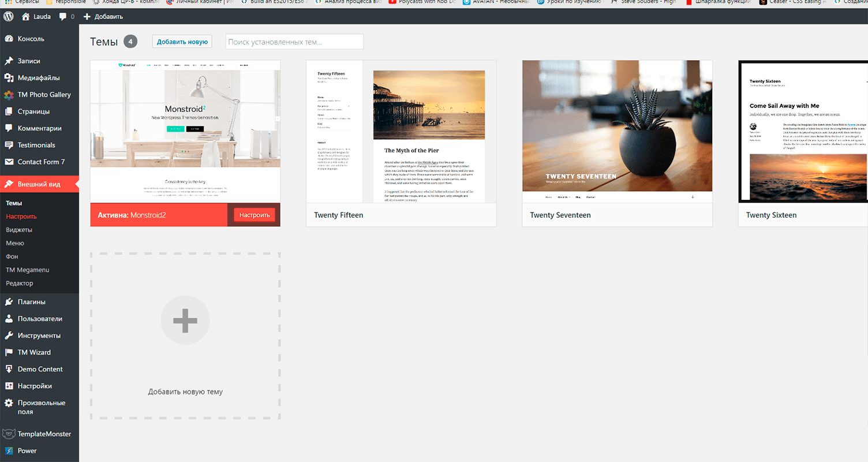Image resolution: width=868 pixels, height=462 pixels.
Task: Open the WordPress logo menu
Action: click(x=9, y=17)
